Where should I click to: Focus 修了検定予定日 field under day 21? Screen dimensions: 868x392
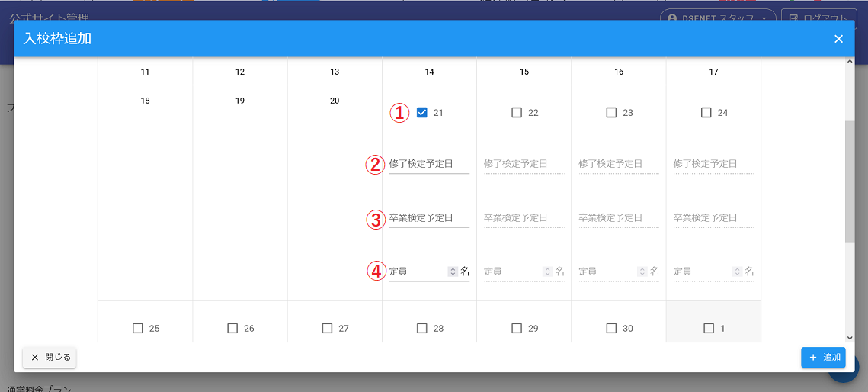(428, 164)
